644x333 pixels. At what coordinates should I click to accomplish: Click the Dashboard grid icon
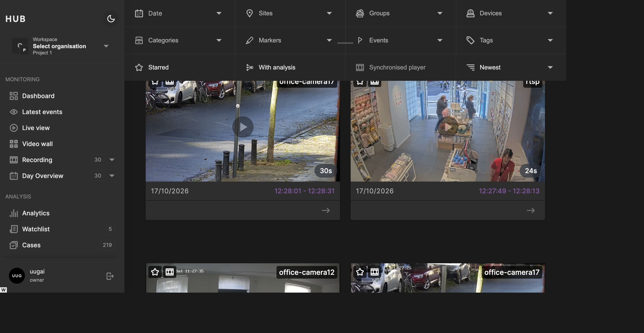coord(14,96)
